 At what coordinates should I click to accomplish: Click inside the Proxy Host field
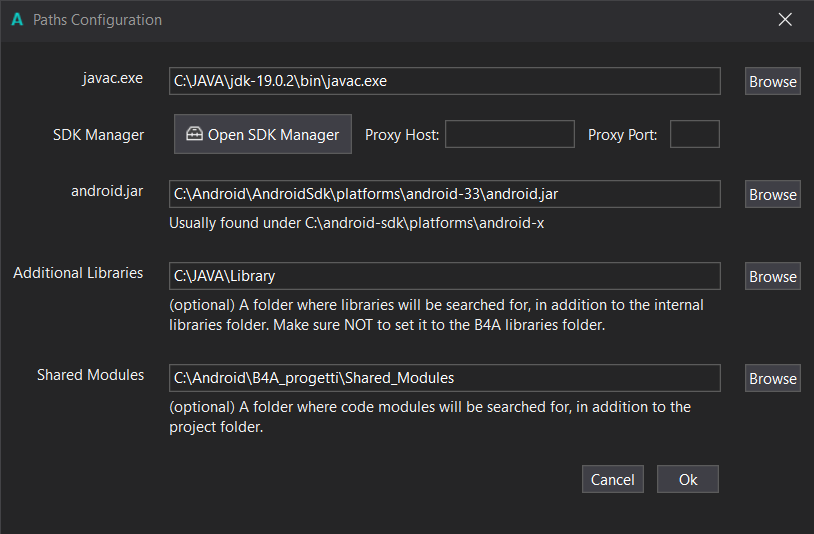(509, 134)
